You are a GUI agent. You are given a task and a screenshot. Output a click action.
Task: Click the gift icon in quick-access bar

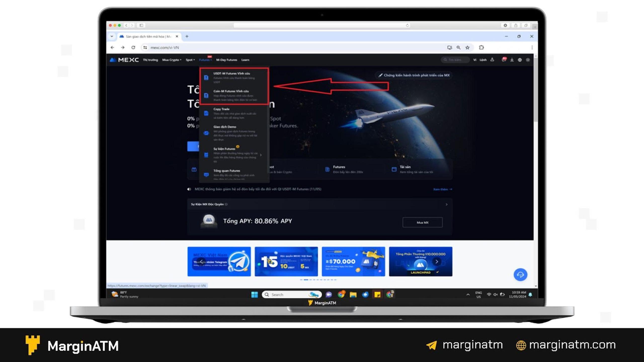[194, 169]
